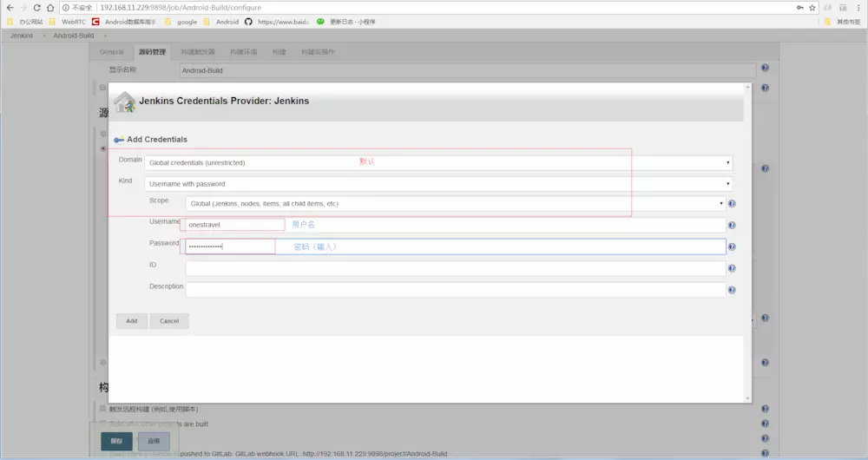Open the browser home page
Viewport: 868px width, 460px height.
(50, 8)
